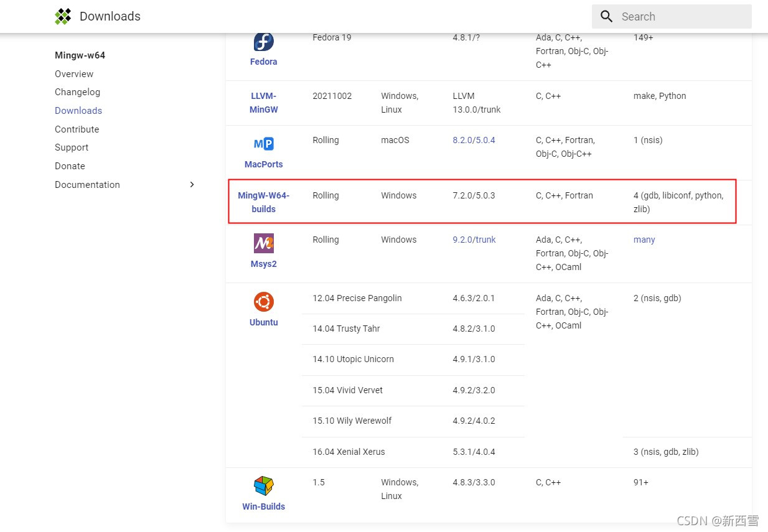This screenshot has width=768, height=532.
Task: Open the MacPorts link
Action: 264,164
